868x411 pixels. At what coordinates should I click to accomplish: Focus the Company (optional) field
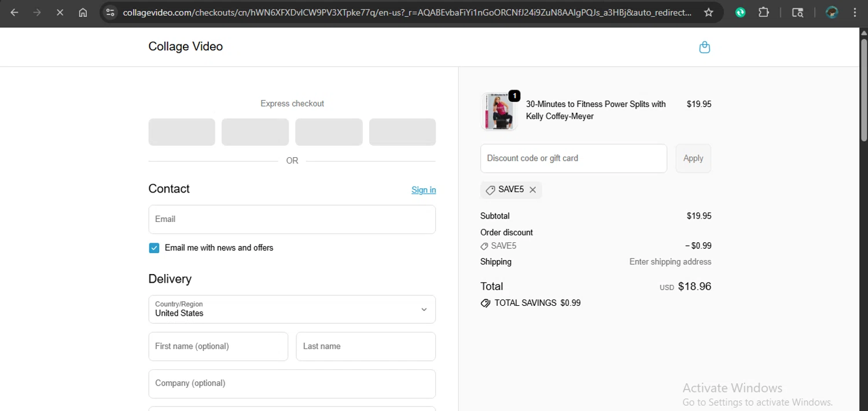[x=292, y=384]
